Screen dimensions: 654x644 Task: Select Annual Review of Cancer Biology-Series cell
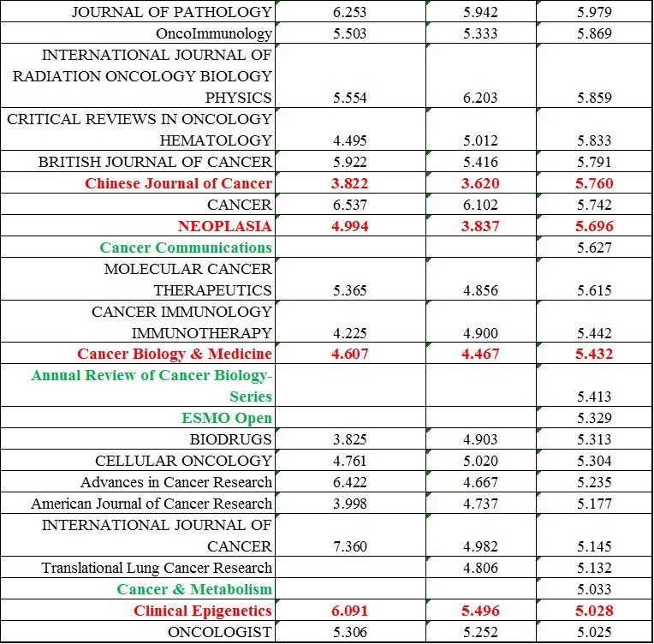pyautogui.click(x=138, y=385)
